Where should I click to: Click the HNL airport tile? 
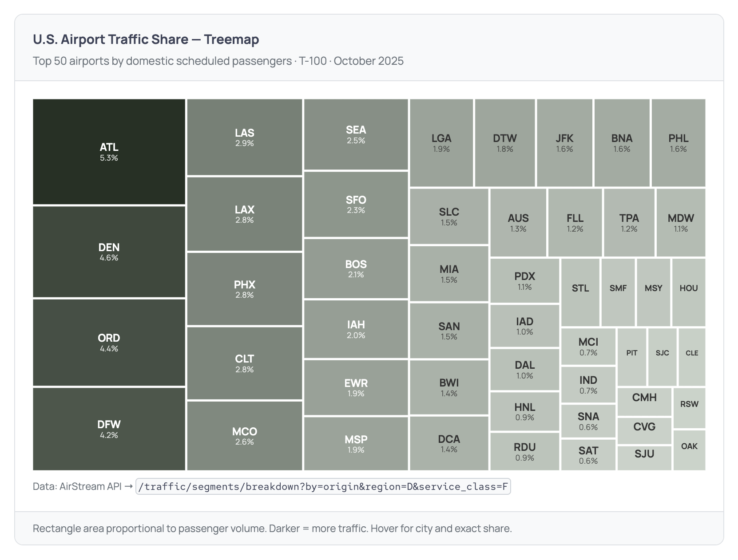click(524, 411)
